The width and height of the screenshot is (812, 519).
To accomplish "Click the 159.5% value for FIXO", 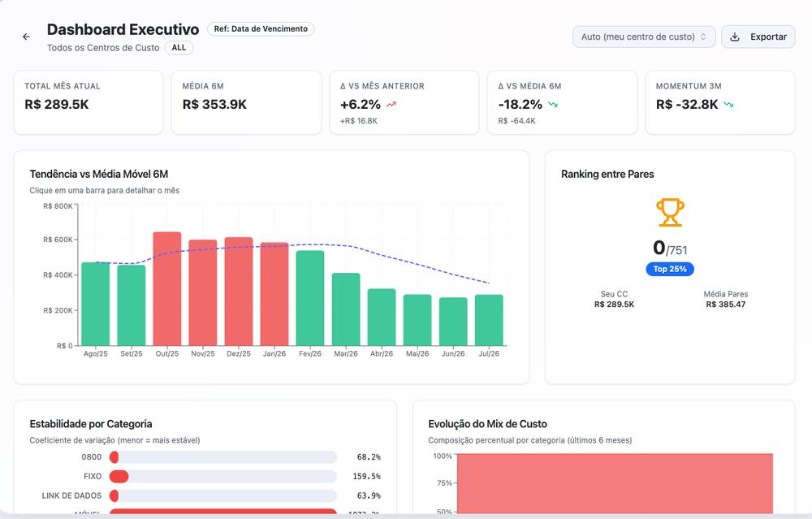I will coord(367,476).
